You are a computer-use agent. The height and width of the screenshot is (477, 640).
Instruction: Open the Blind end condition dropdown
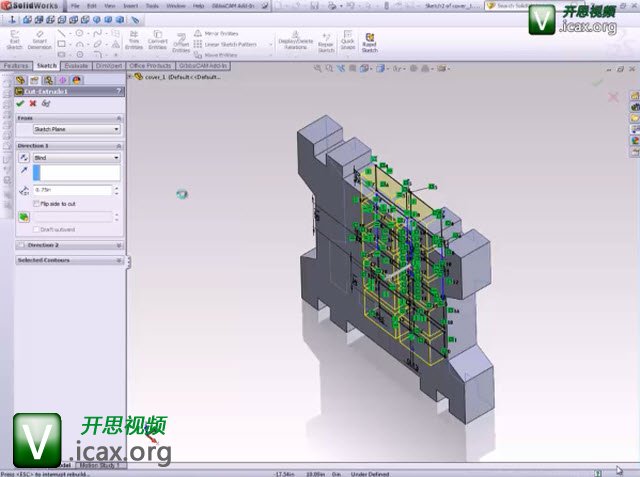[x=77, y=158]
